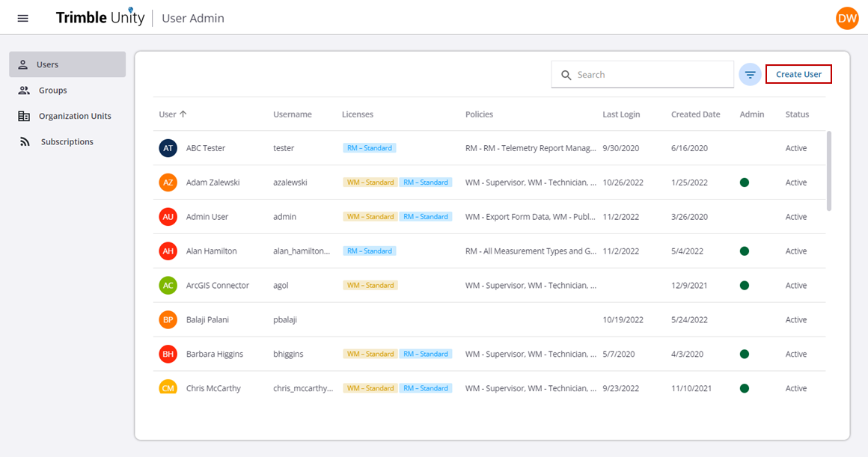Open the Balaji Palani user row

click(207, 319)
